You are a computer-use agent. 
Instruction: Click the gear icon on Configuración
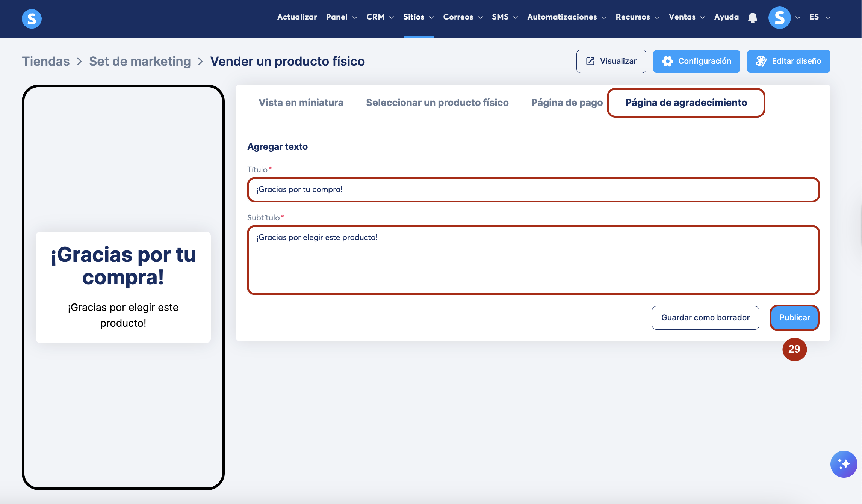[x=667, y=61]
